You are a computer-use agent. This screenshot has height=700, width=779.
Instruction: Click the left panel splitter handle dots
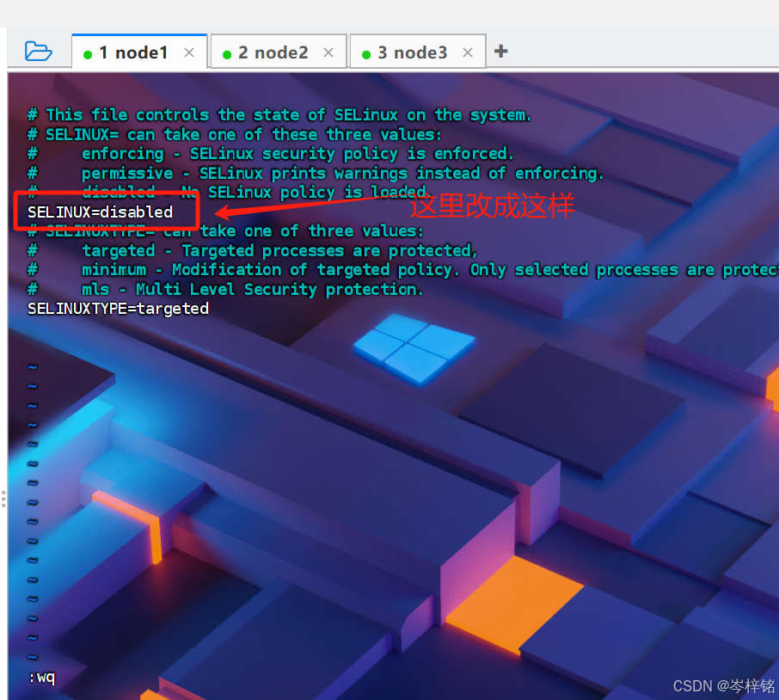click(3, 500)
